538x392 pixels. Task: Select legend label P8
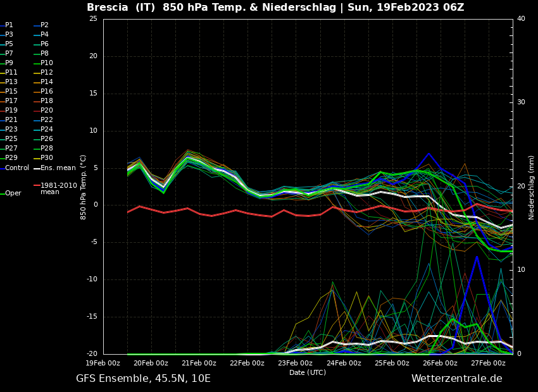tap(44, 54)
